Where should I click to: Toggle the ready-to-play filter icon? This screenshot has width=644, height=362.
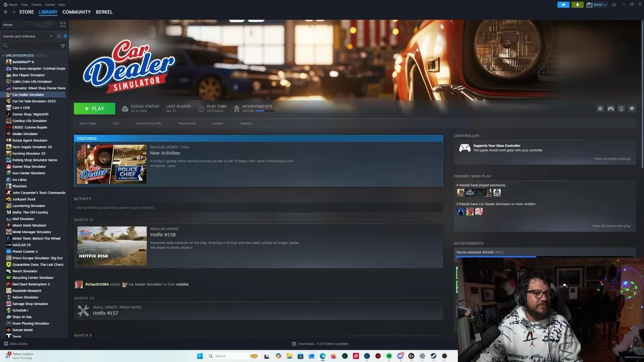[x=65, y=36]
